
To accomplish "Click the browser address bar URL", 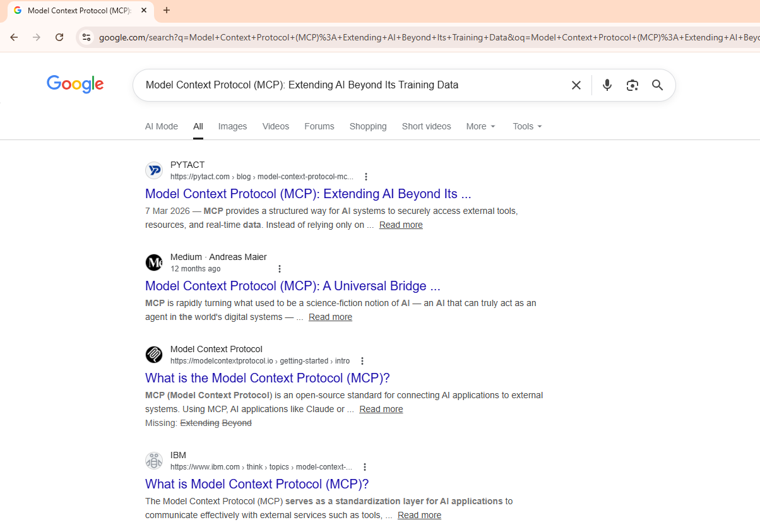I will pyautogui.click(x=429, y=37).
